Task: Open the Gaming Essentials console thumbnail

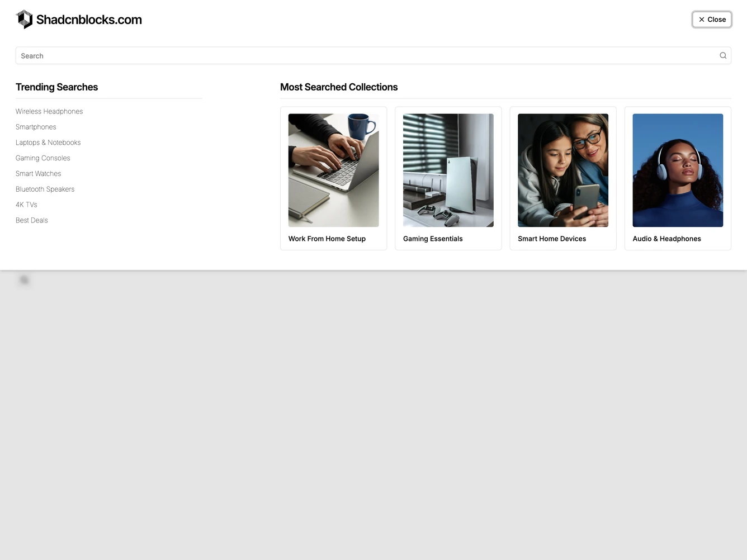Action: point(448,170)
